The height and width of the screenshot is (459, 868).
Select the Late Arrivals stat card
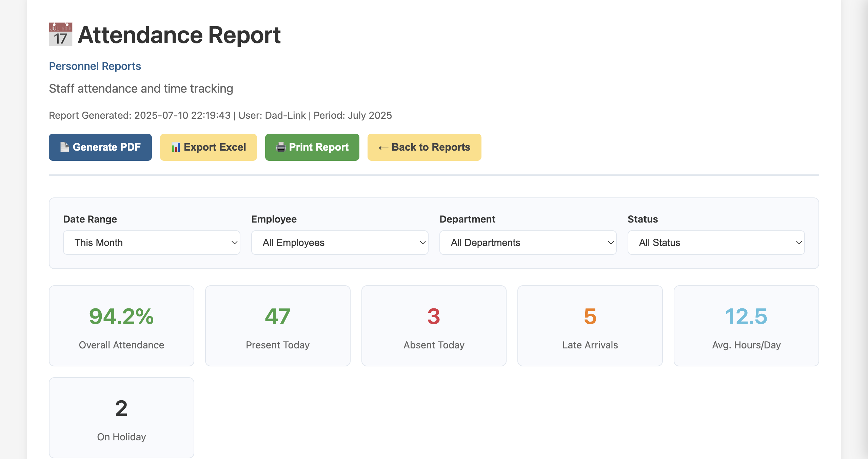[x=590, y=326]
